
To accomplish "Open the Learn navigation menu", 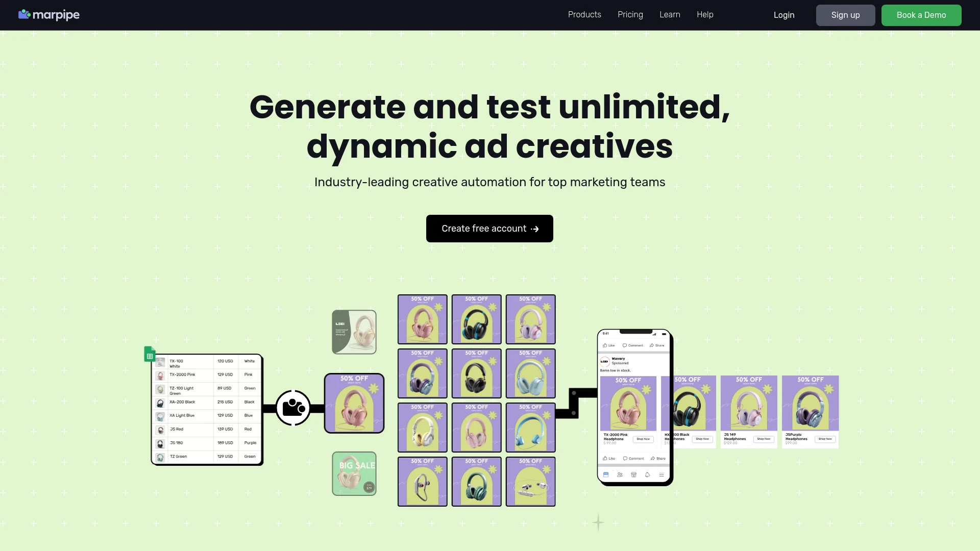I will [x=670, y=15].
